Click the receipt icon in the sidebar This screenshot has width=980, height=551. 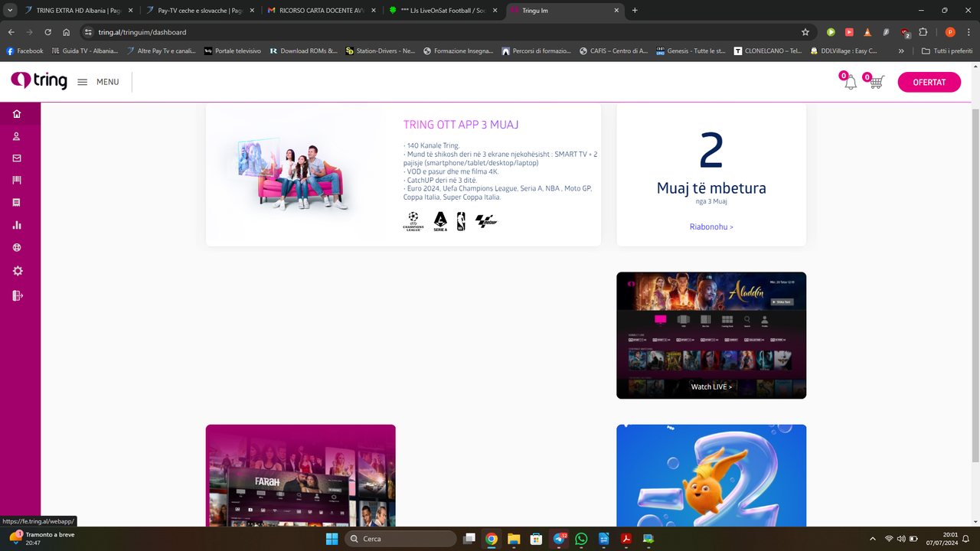point(17,203)
